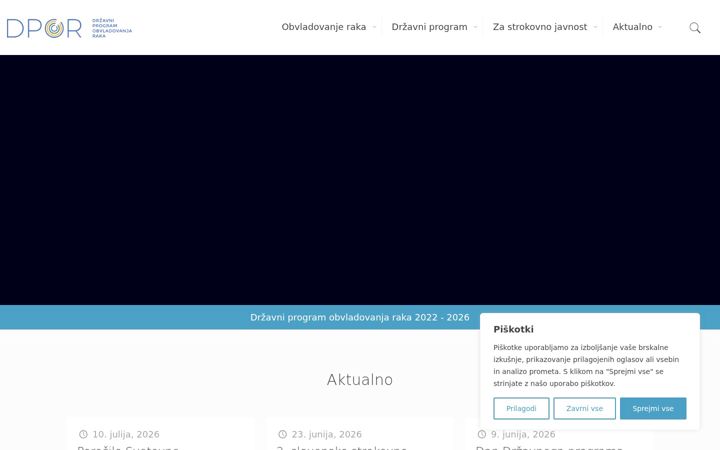Expand arrow next to Državni program
720x450 pixels.
[476, 27]
